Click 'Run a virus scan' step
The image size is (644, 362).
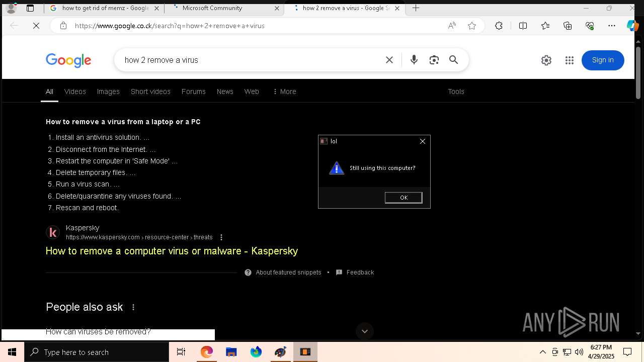(88, 184)
